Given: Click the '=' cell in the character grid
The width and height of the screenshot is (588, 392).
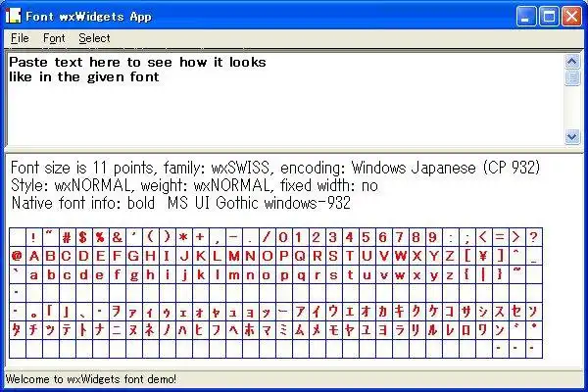Looking at the screenshot, I should coord(500,237).
